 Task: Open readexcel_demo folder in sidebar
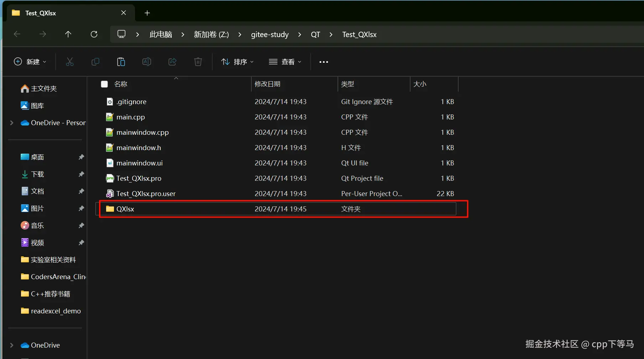[51, 311]
